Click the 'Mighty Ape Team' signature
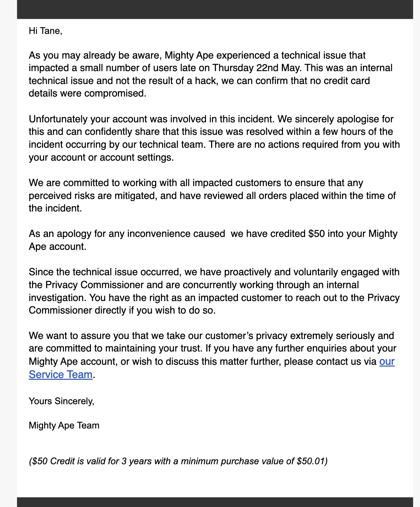420x507 pixels. pos(64,425)
